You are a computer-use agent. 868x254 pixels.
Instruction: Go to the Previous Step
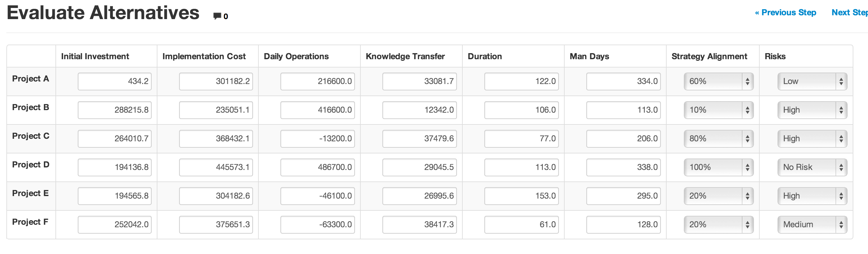tap(785, 12)
